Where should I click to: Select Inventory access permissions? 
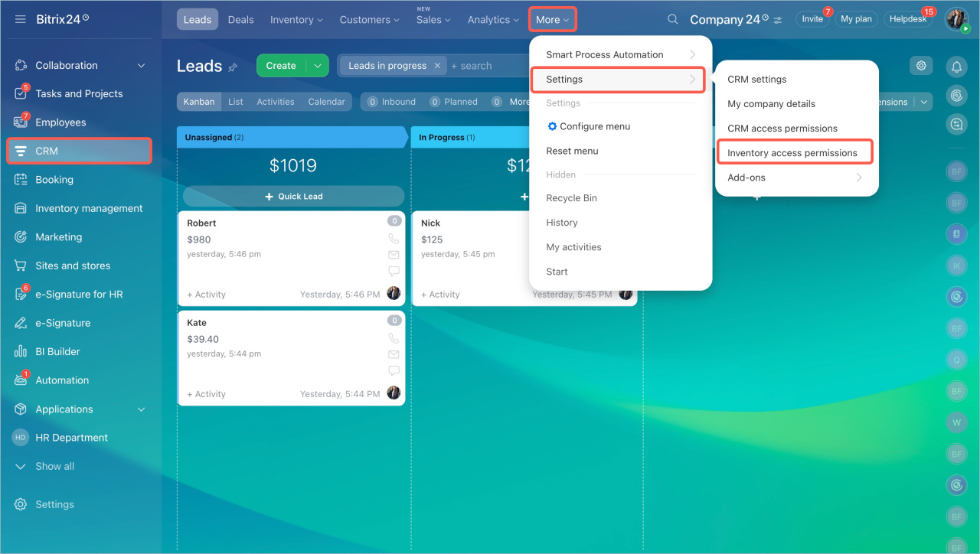coord(795,152)
